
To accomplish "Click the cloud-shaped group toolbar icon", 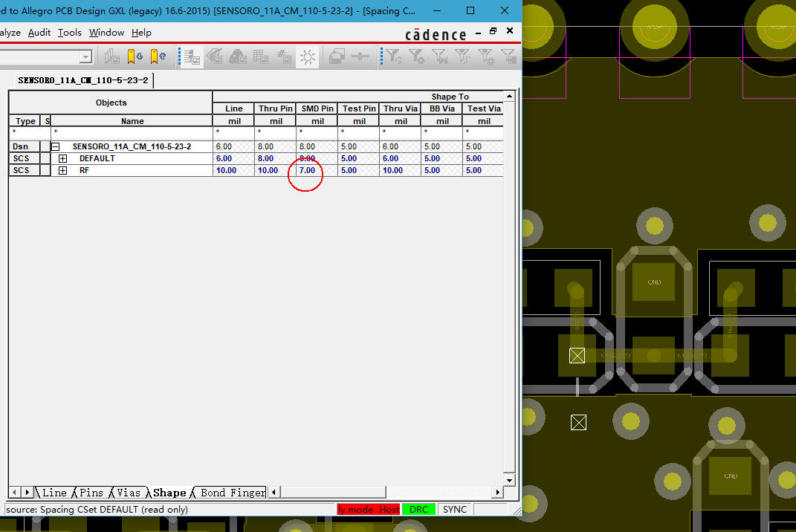I will (238, 56).
